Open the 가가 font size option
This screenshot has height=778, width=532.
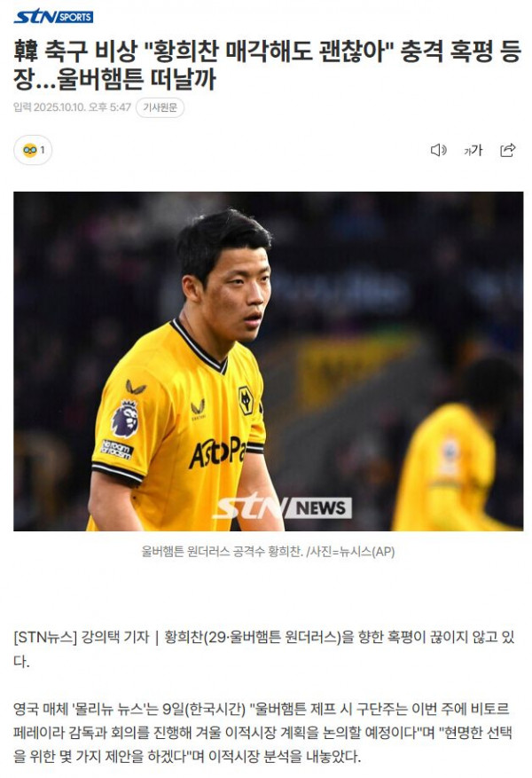[473, 150]
